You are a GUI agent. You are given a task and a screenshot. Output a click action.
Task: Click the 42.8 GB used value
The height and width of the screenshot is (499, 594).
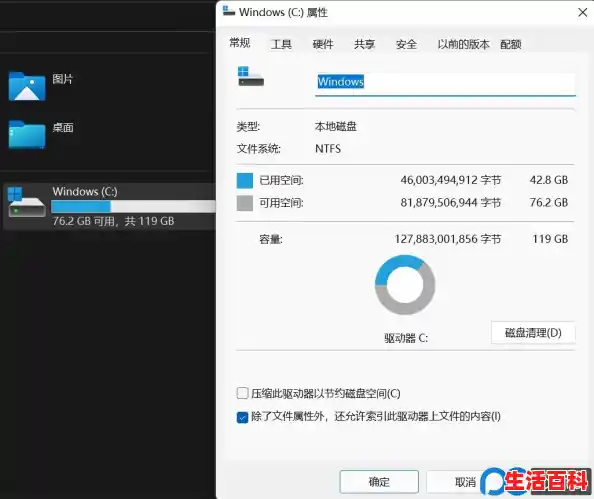[x=549, y=180]
